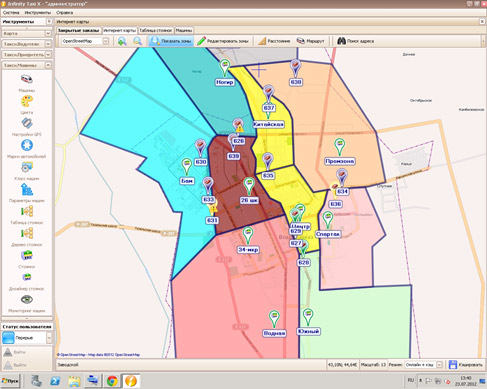Toggle Показать зоны button
487x389 pixels.
pyautogui.click(x=171, y=41)
